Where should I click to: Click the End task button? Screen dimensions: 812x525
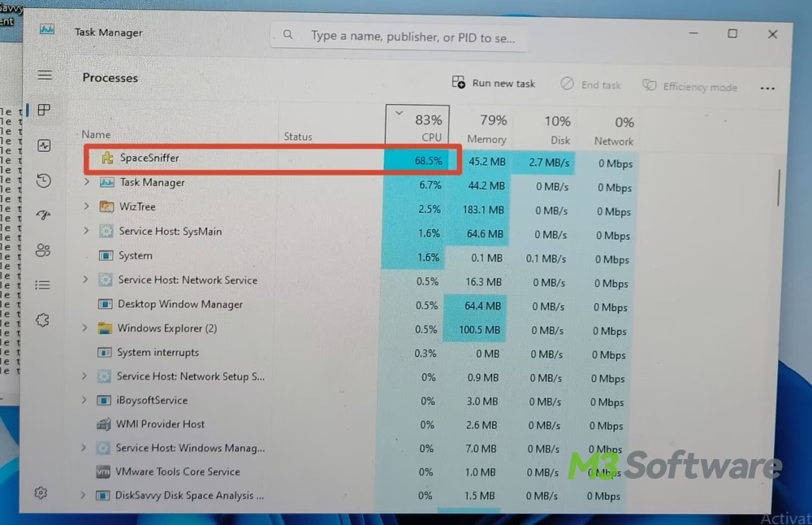click(590, 84)
